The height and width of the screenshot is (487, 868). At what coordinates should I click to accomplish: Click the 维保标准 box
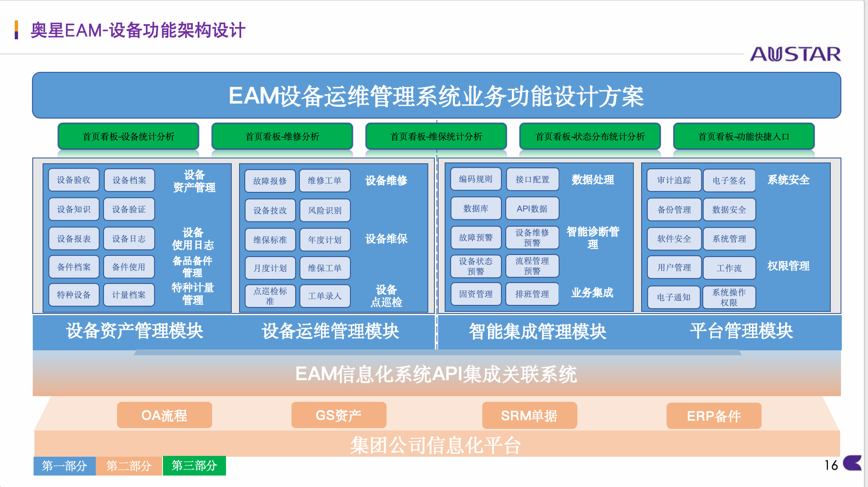270,240
